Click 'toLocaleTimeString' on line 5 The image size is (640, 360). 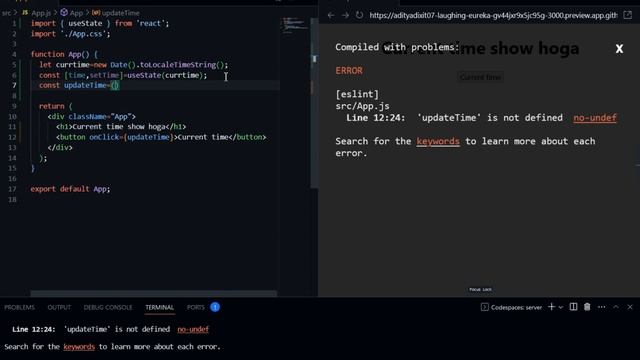click(178, 65)
